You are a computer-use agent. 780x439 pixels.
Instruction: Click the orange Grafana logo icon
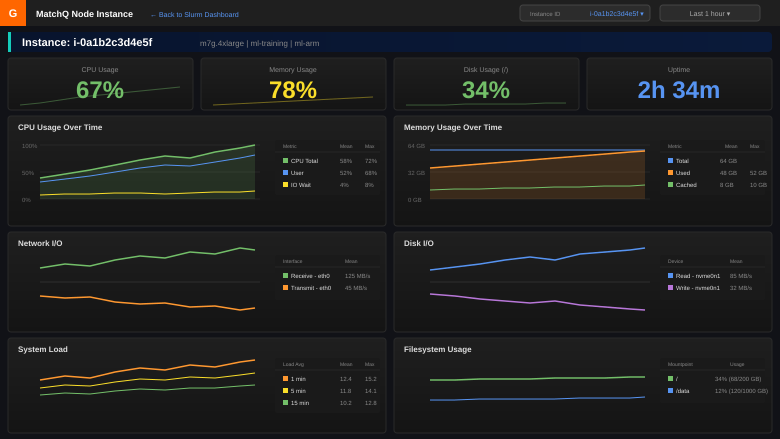click(13, 13)
